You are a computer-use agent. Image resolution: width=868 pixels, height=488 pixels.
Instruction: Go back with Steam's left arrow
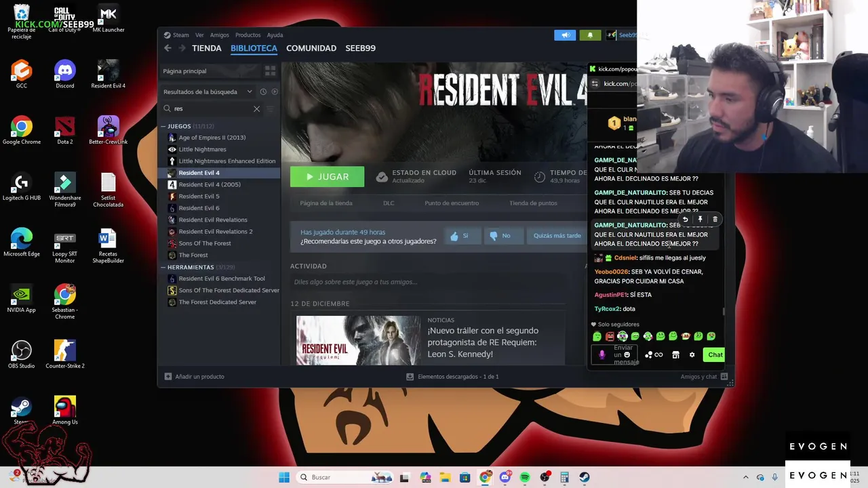click(167, 48)
